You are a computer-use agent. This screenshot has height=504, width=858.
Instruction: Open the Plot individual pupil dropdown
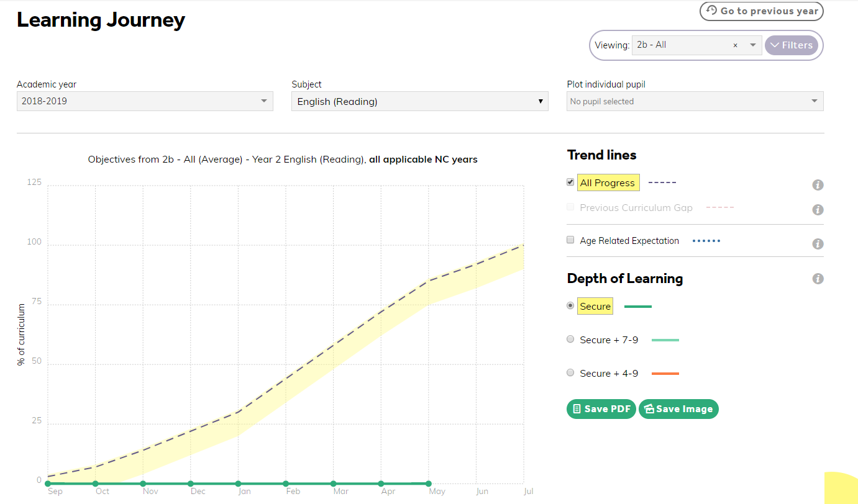point(695,101)
